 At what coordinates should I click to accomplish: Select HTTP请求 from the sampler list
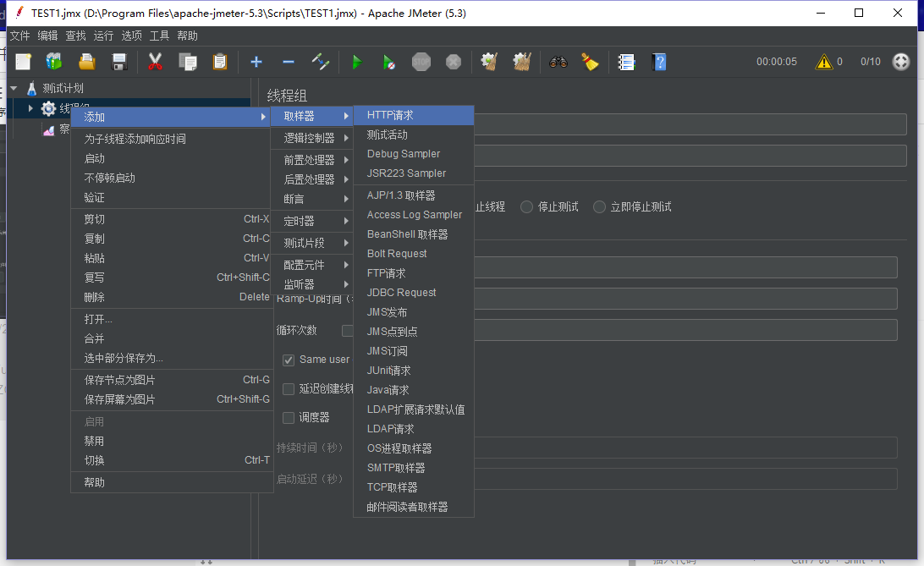tap(389, 115)
